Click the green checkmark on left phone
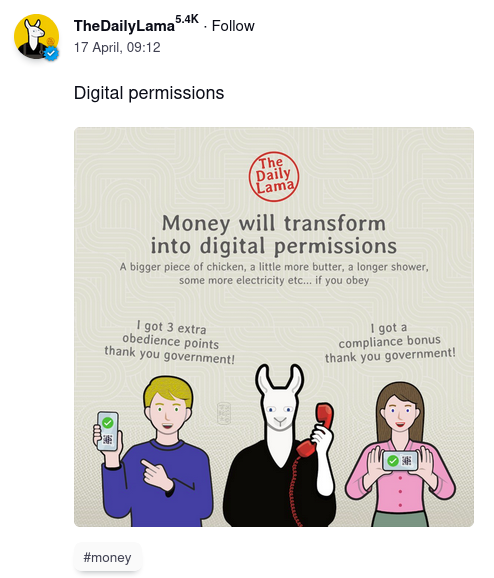 tap(108, 422)
